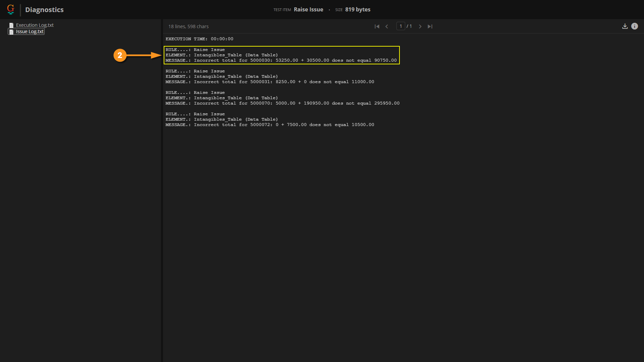Screen dimensions: 644x362
Task: Select Issue Log.txt in the file list
Action: click(x=30, y=32)
